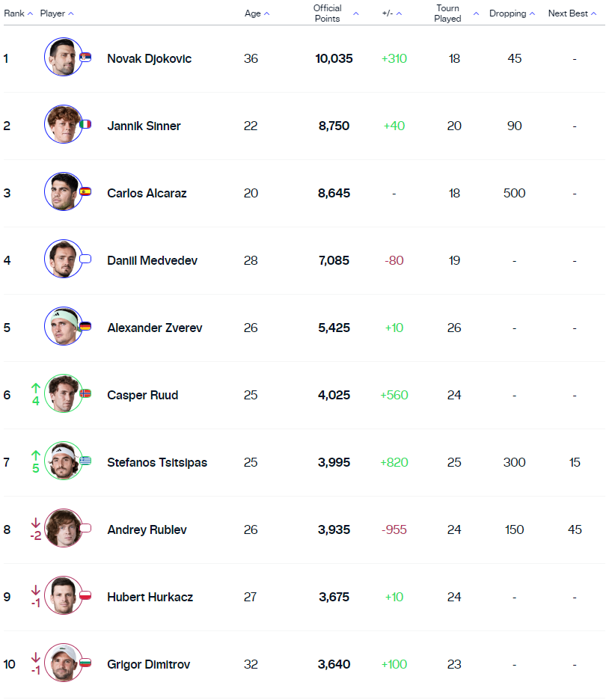
Task: Sort by Age column chevron
Action: (266, 14)
